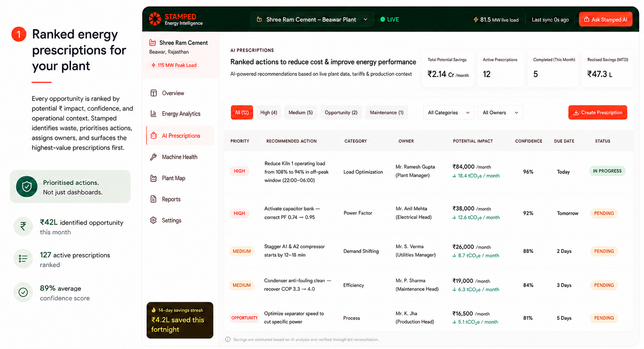
Task: Click the down arrow beside 12.6 tCO2e
Action: [x=454, y=217]
